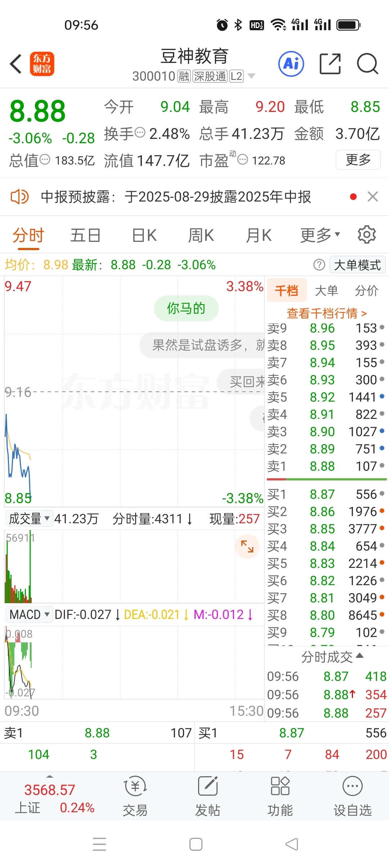This screenshot has width=389, height=868.
Task: Go back with the left arrow
Action: tap(16, 64)
